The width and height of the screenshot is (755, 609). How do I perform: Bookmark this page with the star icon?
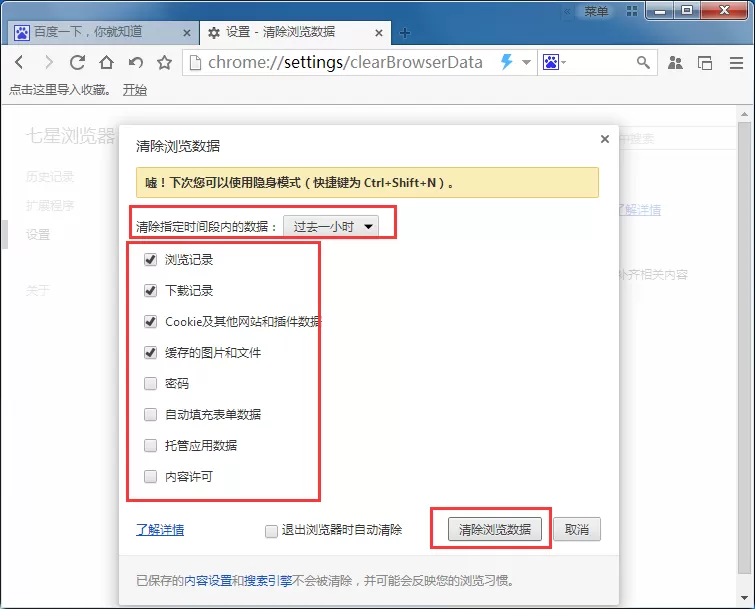[x=165, y=62]
